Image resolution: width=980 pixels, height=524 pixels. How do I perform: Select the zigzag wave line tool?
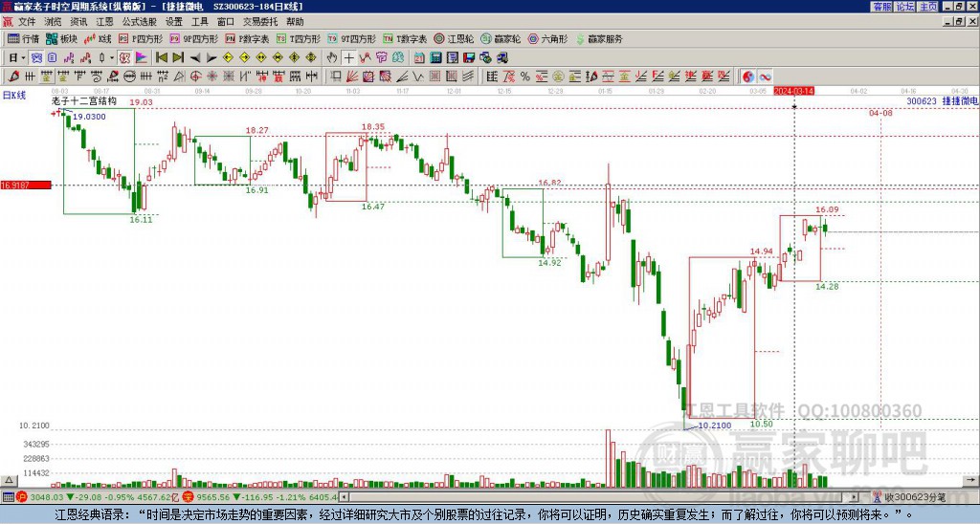tap(418, 76)
